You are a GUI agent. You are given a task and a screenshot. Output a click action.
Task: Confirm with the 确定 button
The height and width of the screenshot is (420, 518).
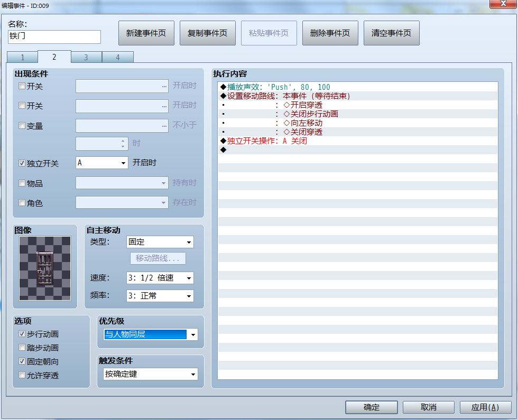click(x=372, y=407)
